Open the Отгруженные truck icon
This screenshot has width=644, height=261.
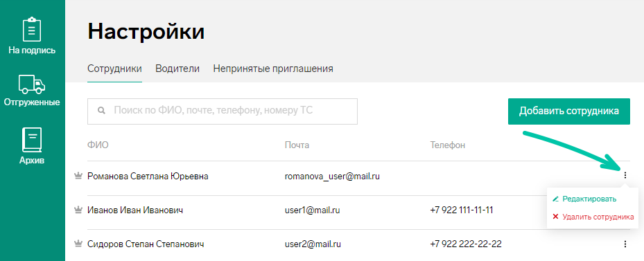pyautogui.click(x=32, y=84)
